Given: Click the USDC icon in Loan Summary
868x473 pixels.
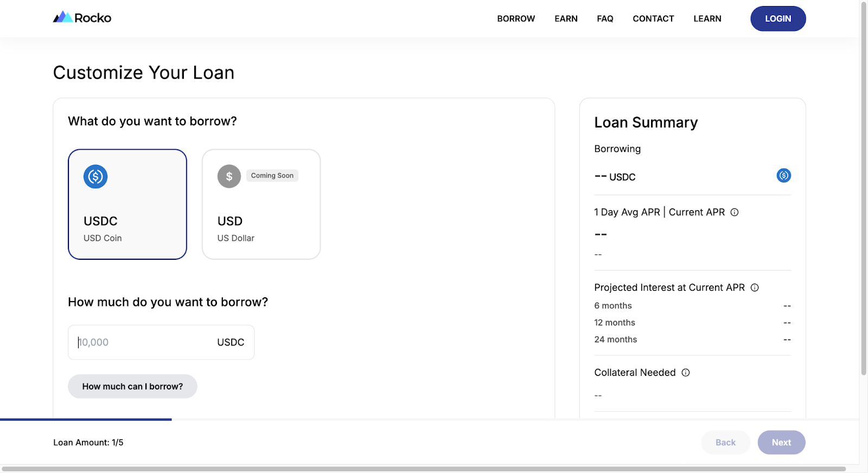Looking at the screenshot, I should coord(783,175).
